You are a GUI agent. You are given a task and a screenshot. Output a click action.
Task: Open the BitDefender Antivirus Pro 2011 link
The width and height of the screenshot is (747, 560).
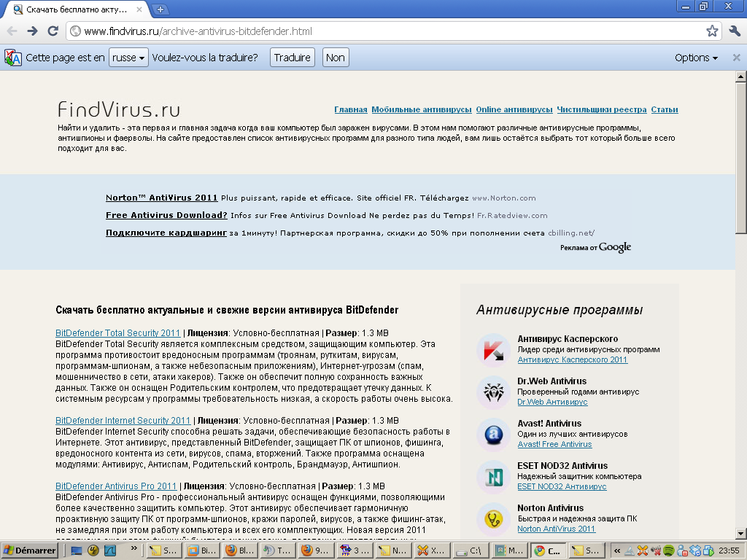click(x=116, y=486)
